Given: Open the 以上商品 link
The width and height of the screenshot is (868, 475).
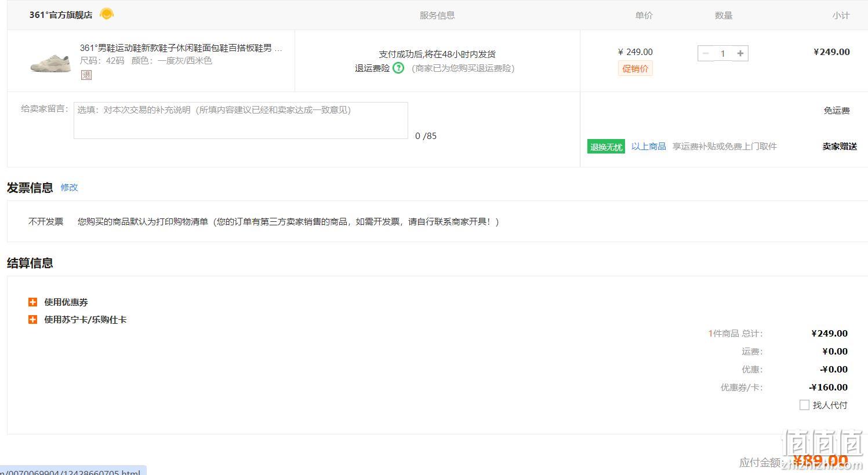Looking at the screenshot, I should click(649, 147).
